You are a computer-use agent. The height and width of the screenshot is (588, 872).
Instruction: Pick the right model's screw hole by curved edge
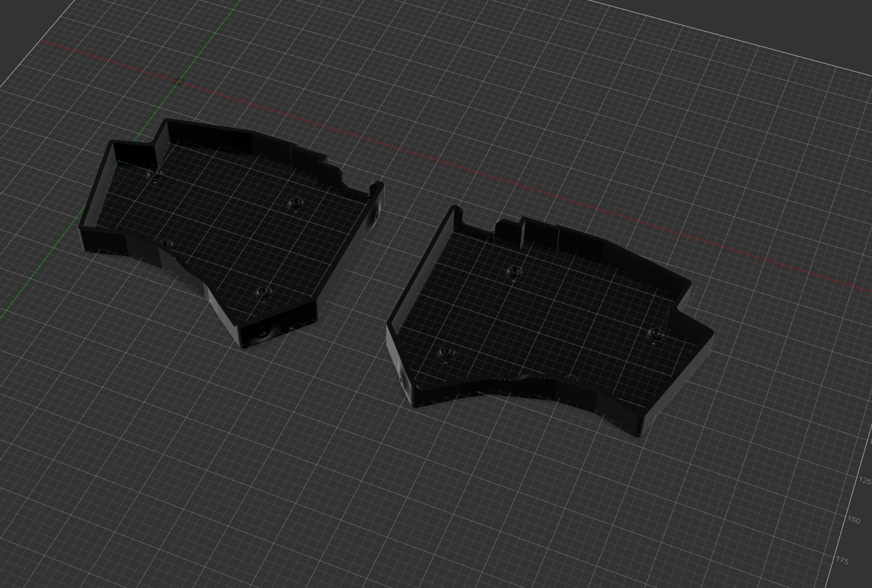[571, 378]
